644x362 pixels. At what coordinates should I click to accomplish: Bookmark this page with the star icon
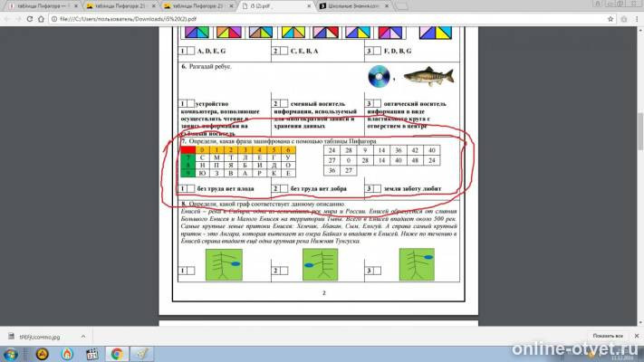point(610,19)
